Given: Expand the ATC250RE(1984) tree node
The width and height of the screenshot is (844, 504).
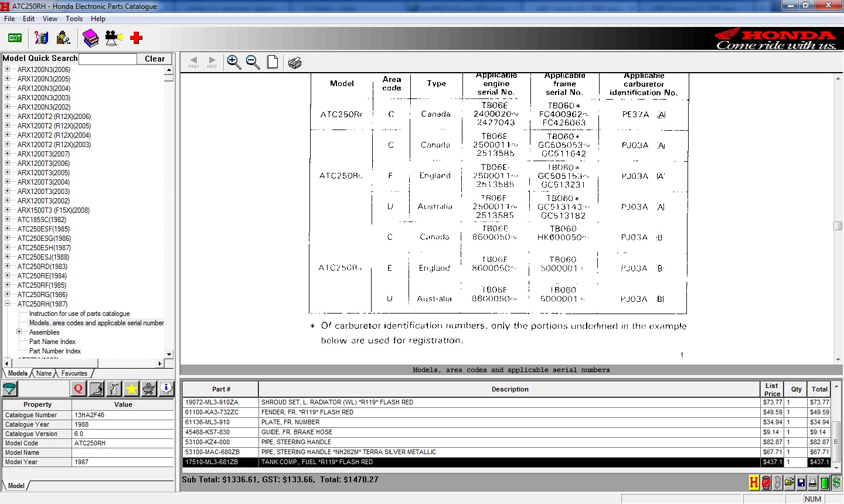Looking at the screenshot, I should pyautogui.click(x=8, y=275).
